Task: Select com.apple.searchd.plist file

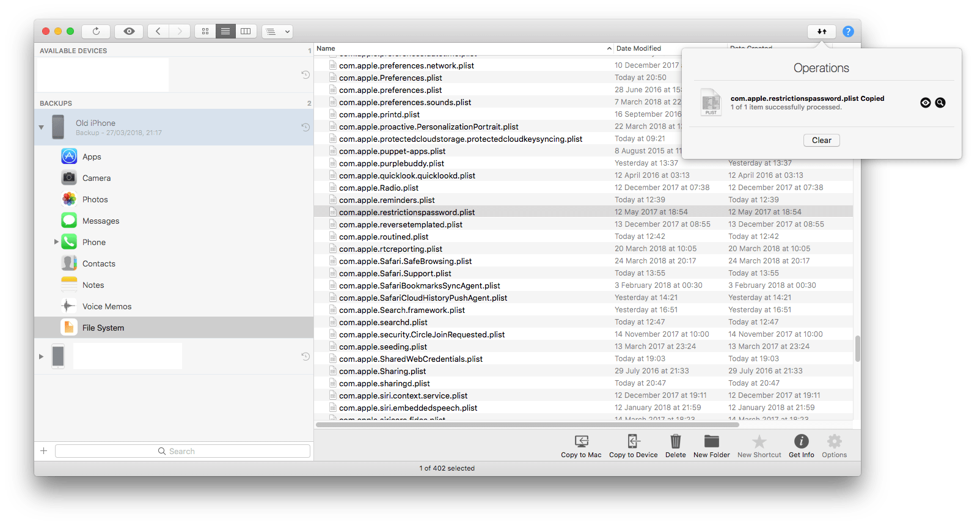Action: [x=383, y=322]
